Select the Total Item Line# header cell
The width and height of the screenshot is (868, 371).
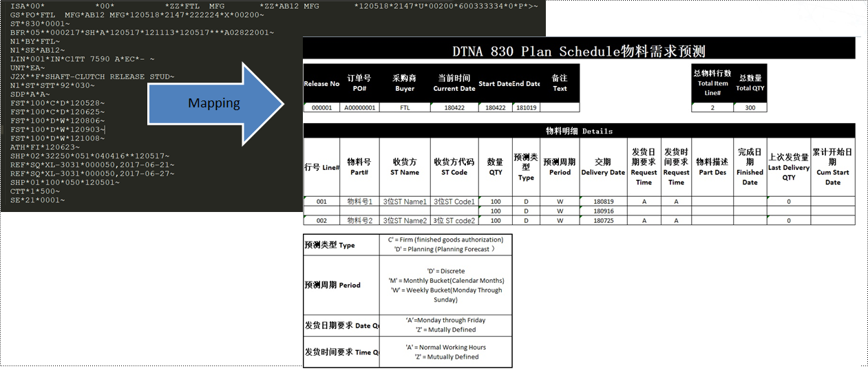tap(712, 83)
